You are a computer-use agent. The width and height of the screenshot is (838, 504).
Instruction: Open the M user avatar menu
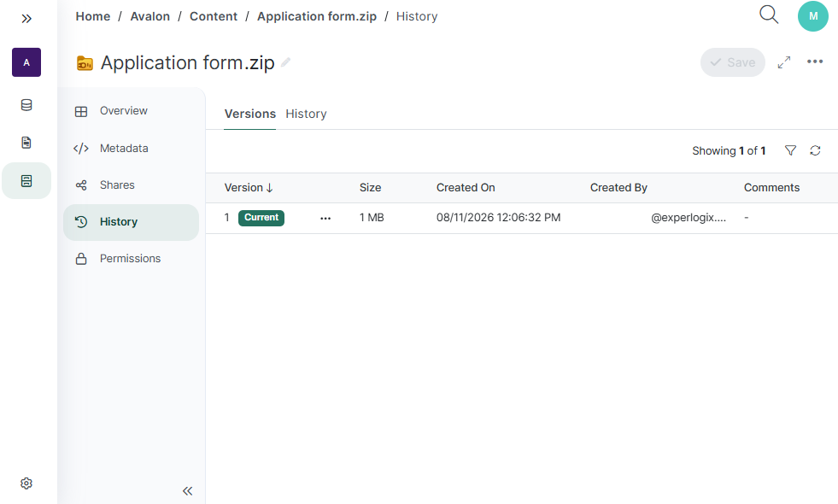click(x=813, y=16)
